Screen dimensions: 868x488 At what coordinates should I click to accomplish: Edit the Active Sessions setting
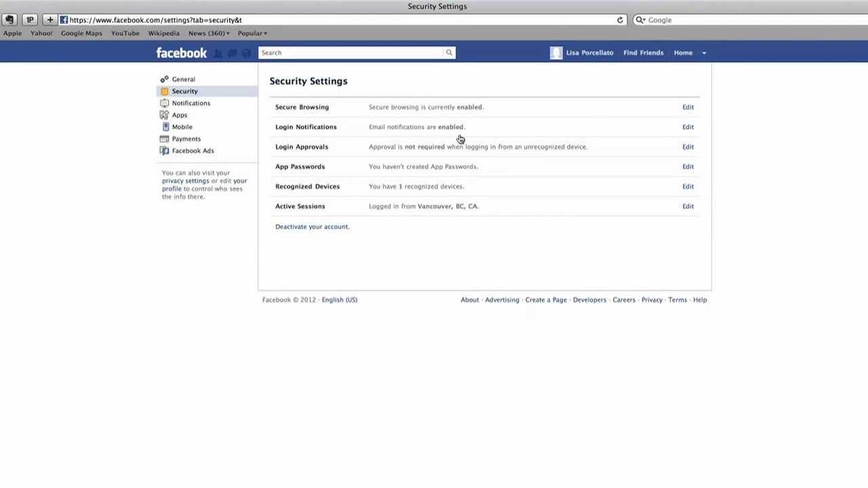pos(688,206)
